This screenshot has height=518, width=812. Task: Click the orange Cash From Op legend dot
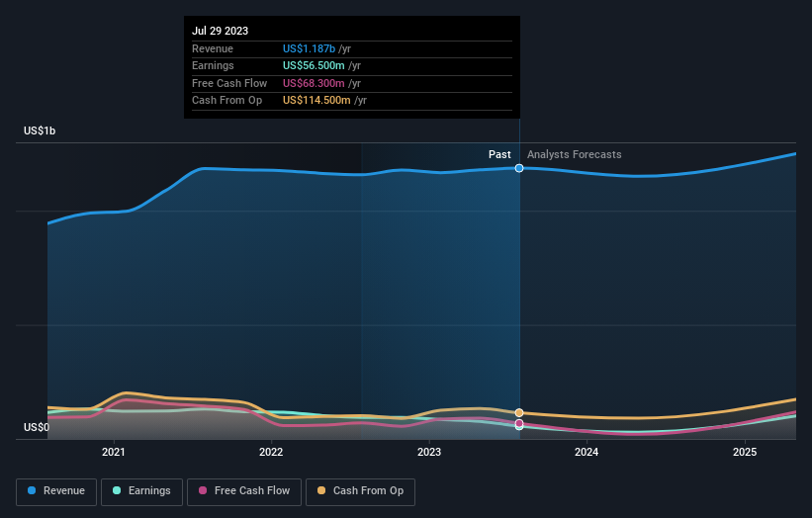[x=321, y=490]
